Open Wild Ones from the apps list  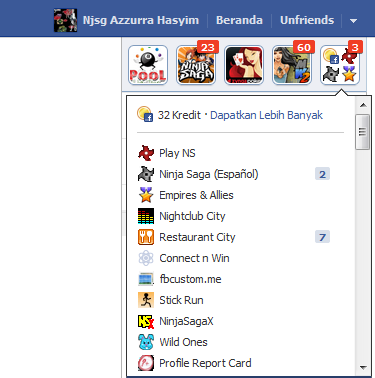(x=183, y=342)
